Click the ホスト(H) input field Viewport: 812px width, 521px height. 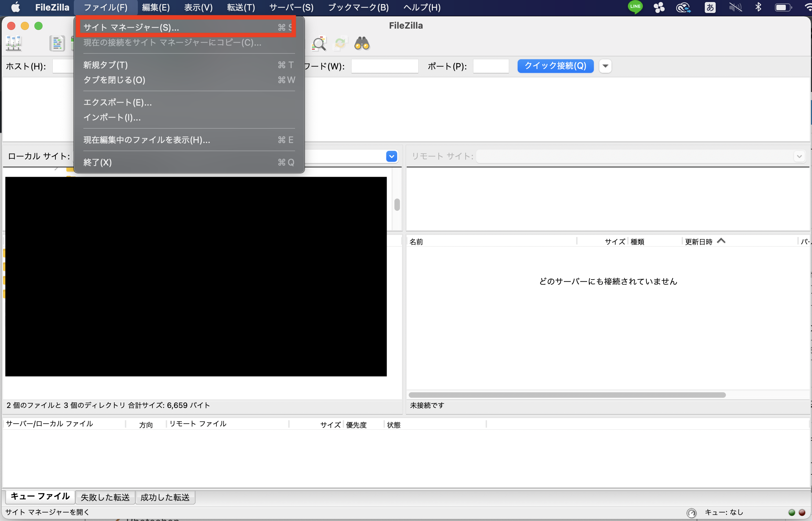coord(63,66)
